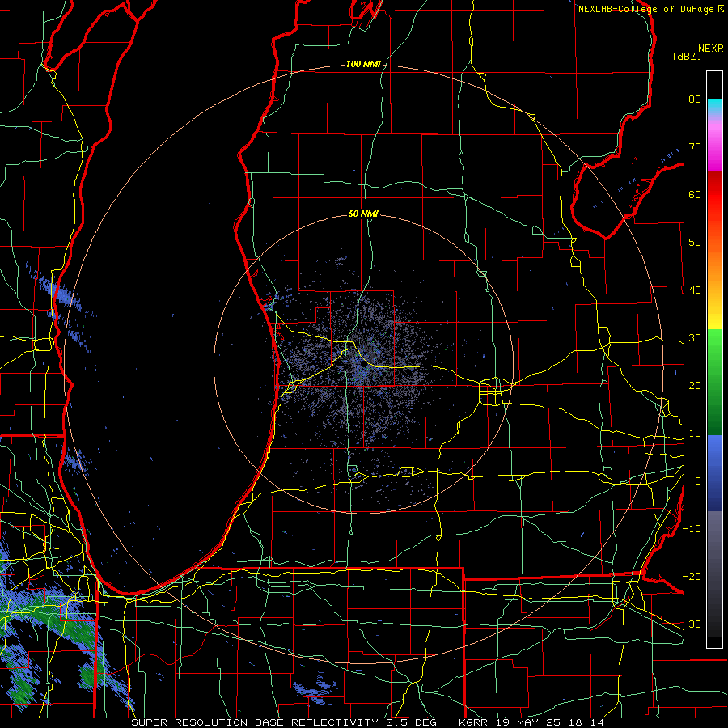The height and width of the screenshot is (728, 728).
Task: Click the 100 NMI range ring label
Action: point(363,64)
